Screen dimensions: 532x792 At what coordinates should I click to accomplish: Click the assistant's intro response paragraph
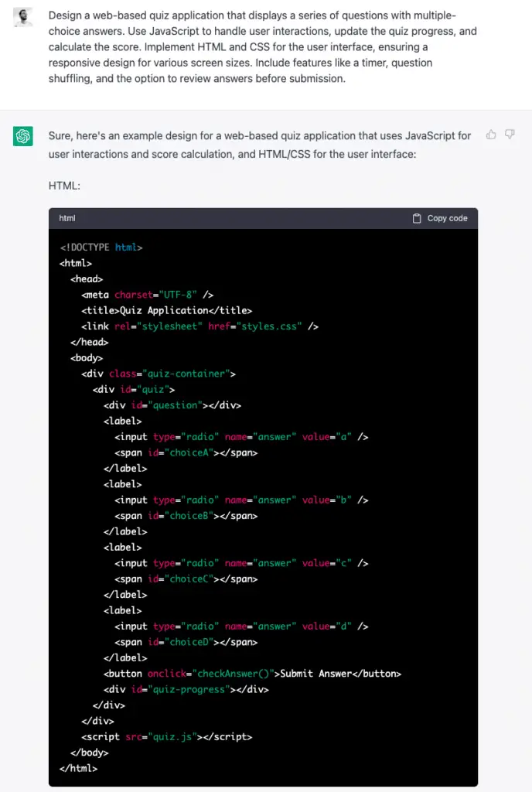click(260, 145)
